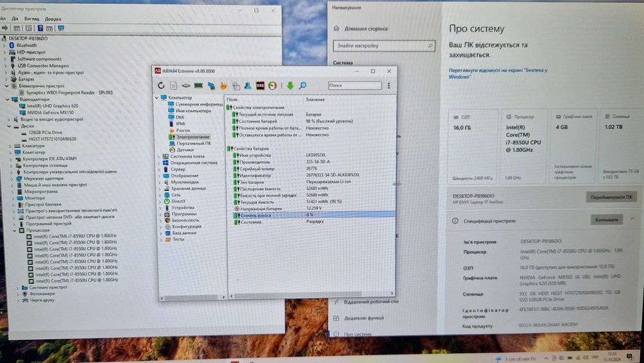Expand Системная плата in AIDA64 tree
Image resolution: width=644 pixels, height=363 pixels.
click(x=159, y=157)
